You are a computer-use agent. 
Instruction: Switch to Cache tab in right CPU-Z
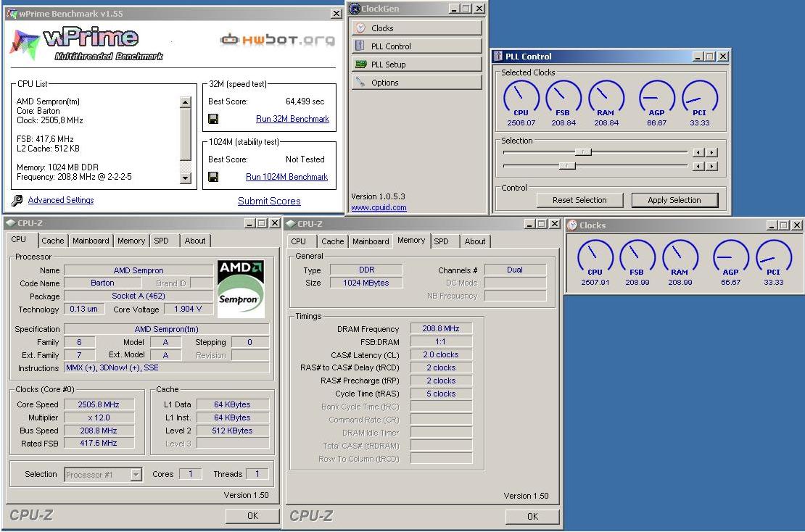point(333,241)
